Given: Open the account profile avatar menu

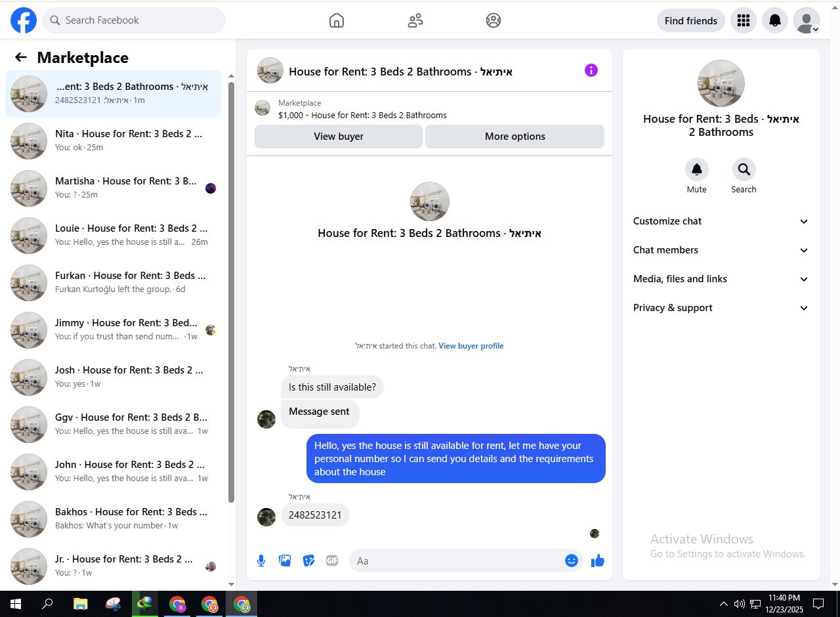Looking at the screenshot, I should coord(807,20).
